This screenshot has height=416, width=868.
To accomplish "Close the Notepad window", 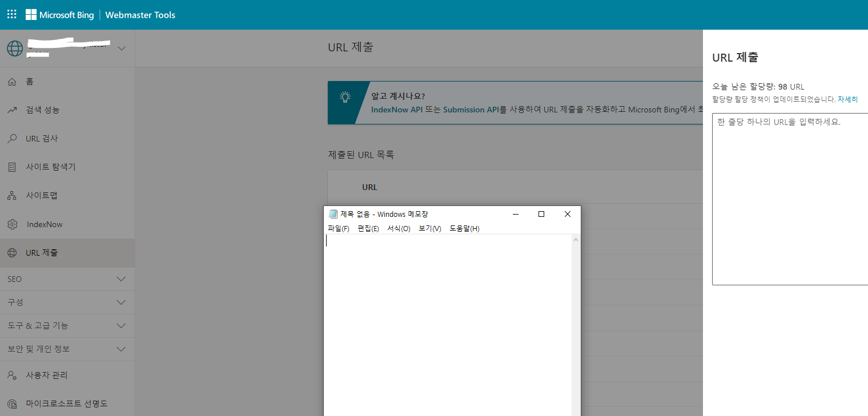I will (x=568, y=214).
